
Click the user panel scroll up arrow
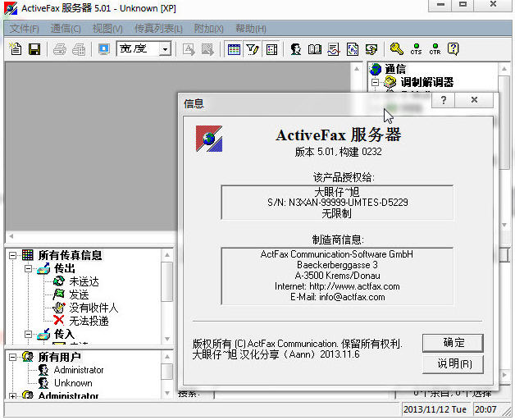[x=167, y=356]
